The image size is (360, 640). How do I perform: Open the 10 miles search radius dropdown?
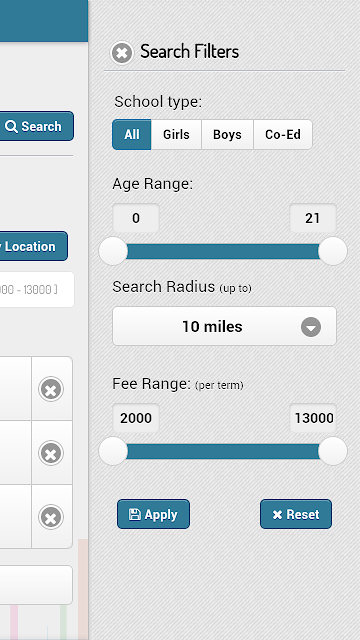pyautogui.click(x=224, y=326)
